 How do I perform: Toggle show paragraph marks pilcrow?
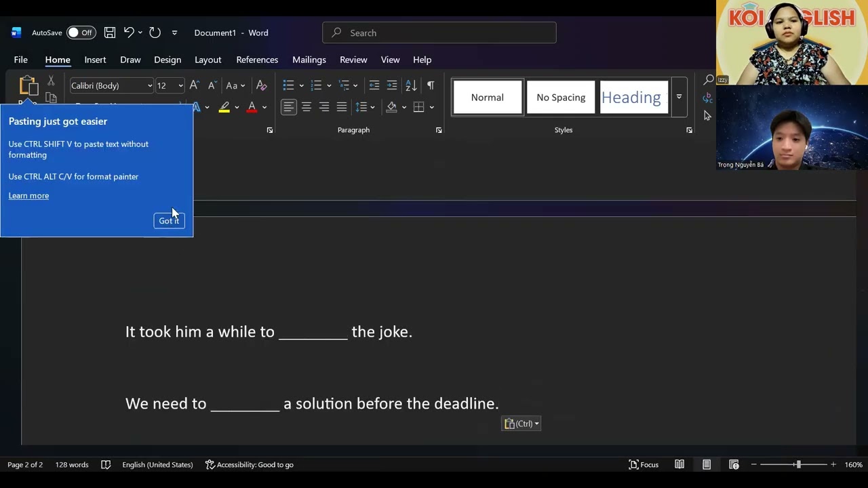[431, 85]
